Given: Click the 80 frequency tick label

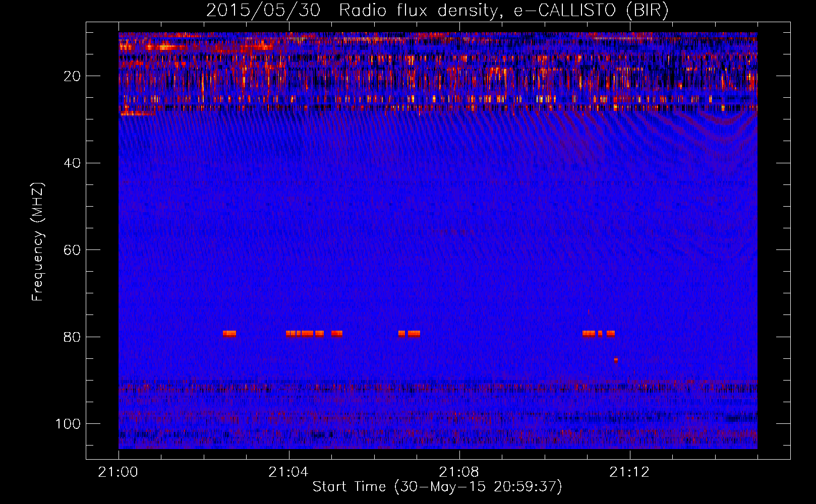Looking at the screenshot, I should point(73,337).
